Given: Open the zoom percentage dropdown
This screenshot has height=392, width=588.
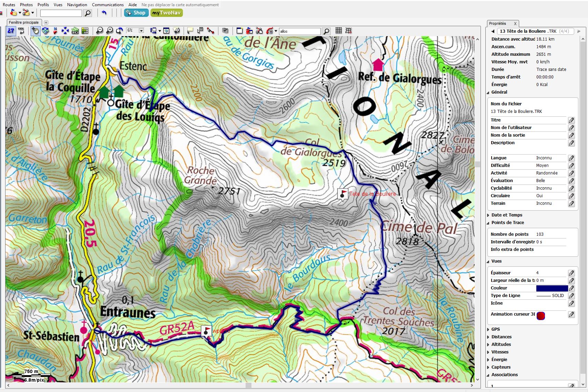Looking at the screenshot, I should tap(141, 31).
